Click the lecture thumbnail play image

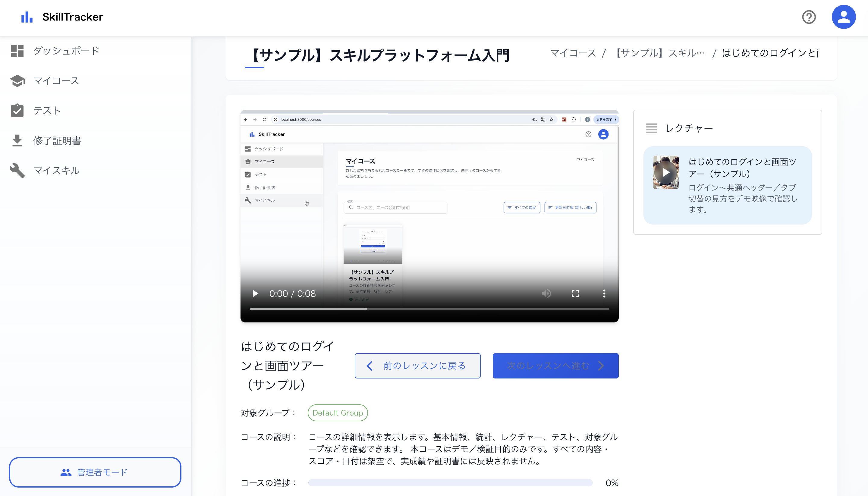[x=666, y=172]
